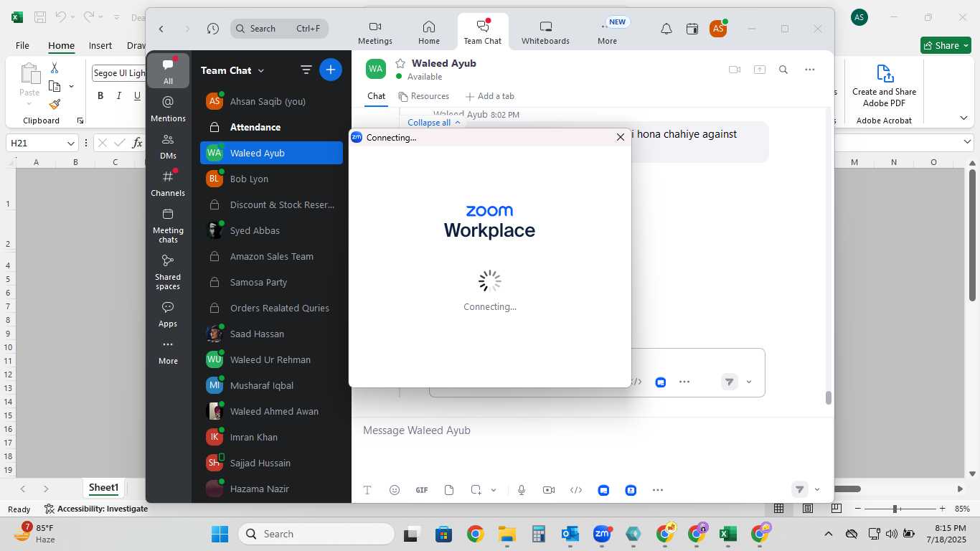
Task: Open Discount & Stock Reser... channel
Action: coord(271,204)
